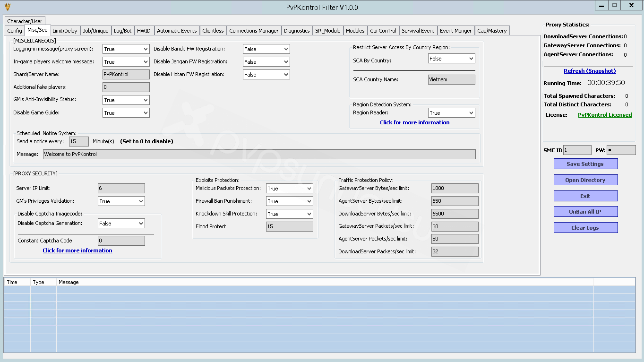
Task: Open Disable Bandit FW Registration dropdown
Action: point(266,49)
